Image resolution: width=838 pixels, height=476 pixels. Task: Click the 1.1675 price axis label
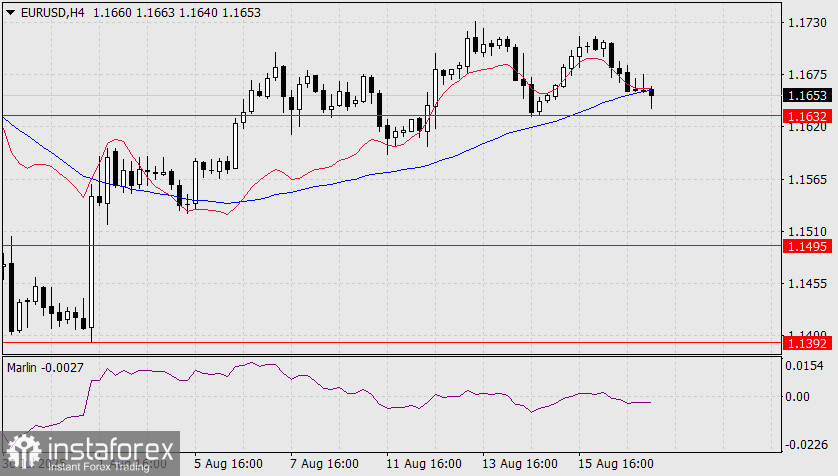[808, 75]
